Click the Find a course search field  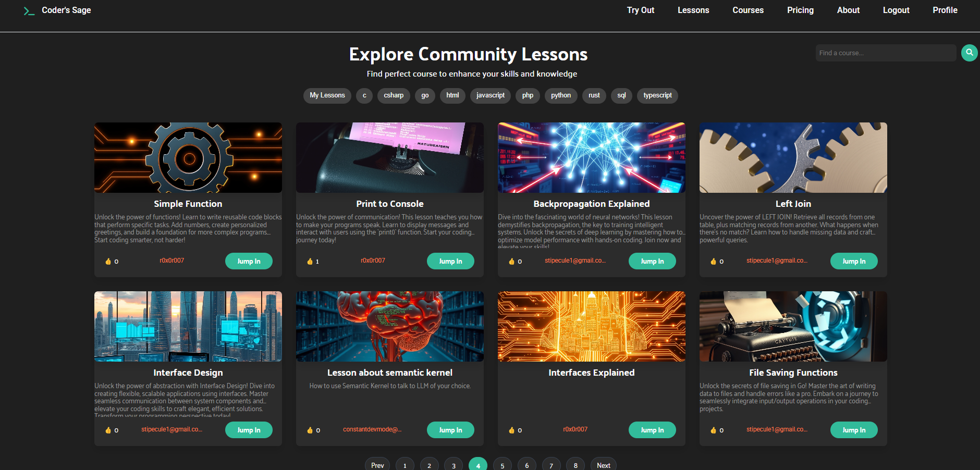[x=886, y=53]
